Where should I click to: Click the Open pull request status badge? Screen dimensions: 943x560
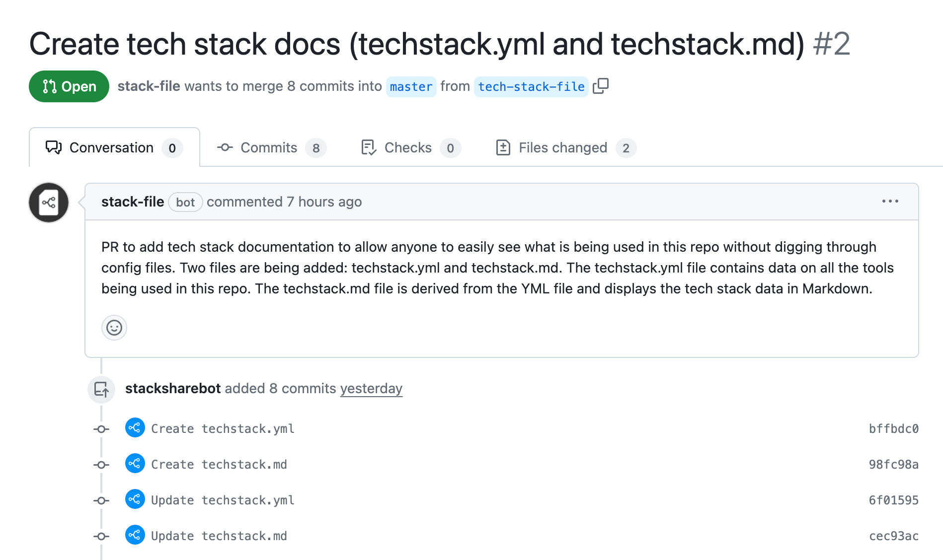69,86
